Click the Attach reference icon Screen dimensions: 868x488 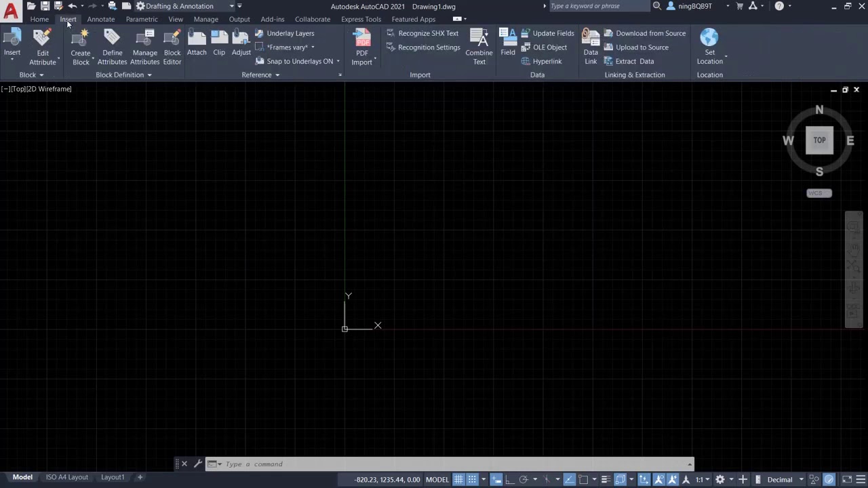point(197,38)
